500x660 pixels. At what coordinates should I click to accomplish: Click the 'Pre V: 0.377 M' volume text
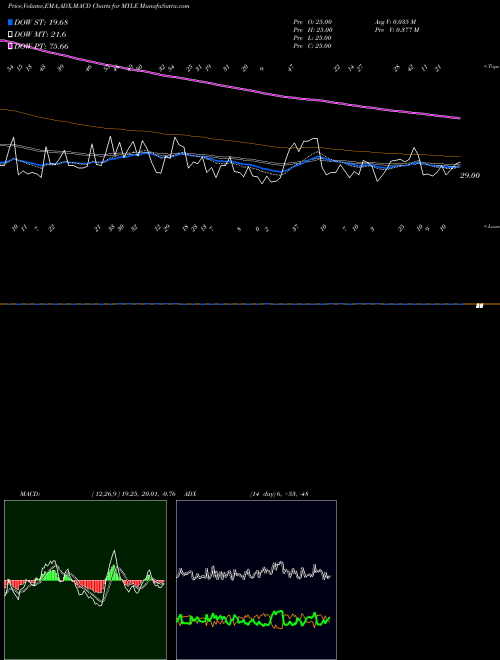click(x=397, y=30)
